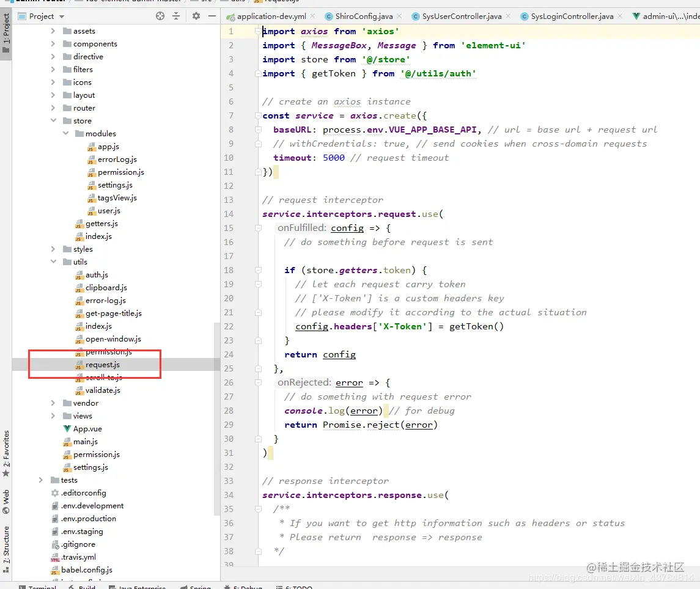Screen dimensions: 700x589
Task: Switch to SysLoginController.java tab
Action: coord(572,16)
